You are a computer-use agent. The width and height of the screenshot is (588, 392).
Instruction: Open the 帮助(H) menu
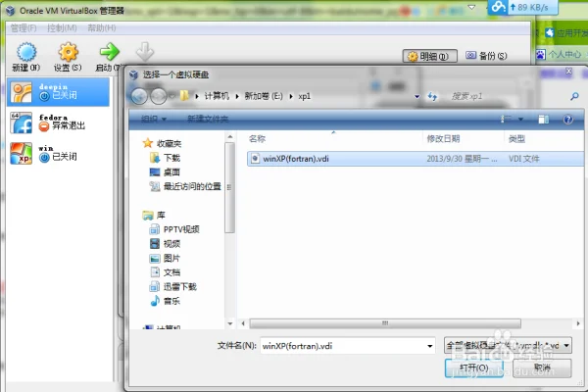click(102, 28)
